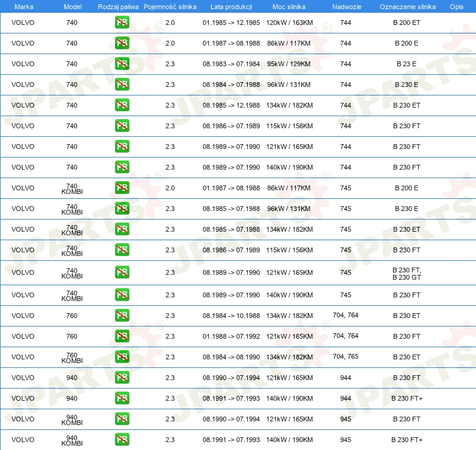Click the 760 KOMBI model cell
476x450 pixels.
pyautogui.click(x=72, y=358)
